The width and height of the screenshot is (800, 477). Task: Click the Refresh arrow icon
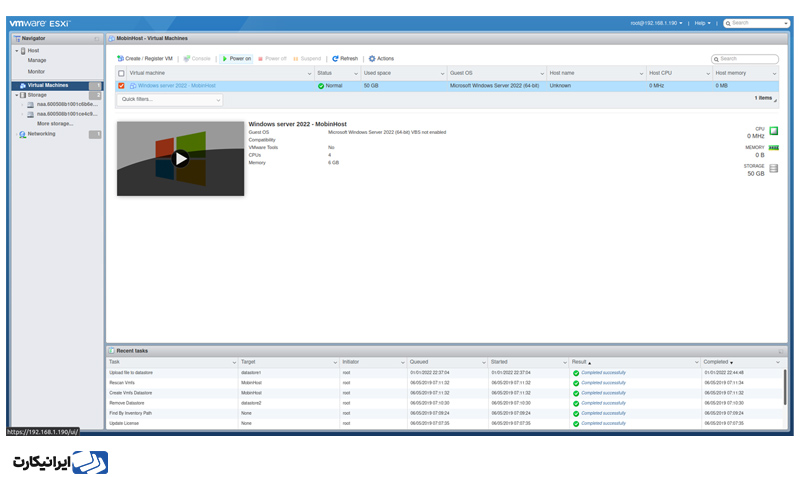335,59
